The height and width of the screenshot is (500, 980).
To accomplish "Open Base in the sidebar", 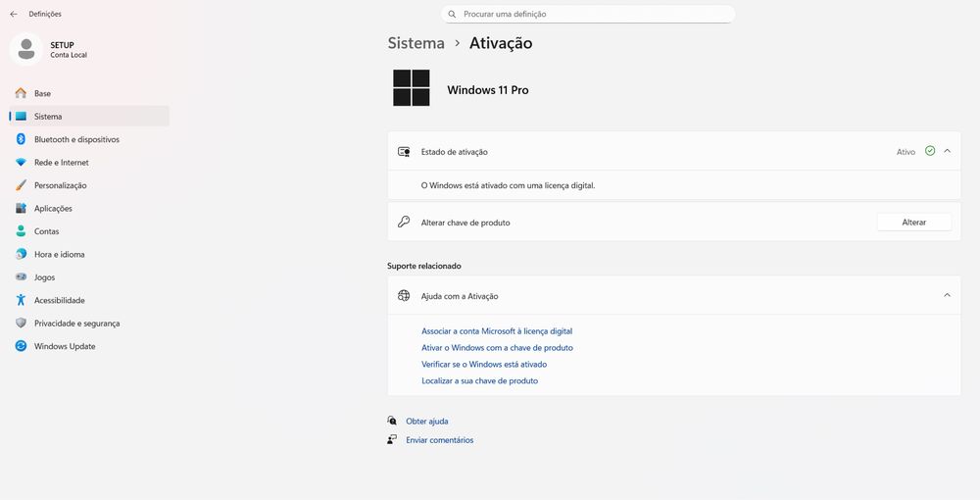I will coord(89,93).
